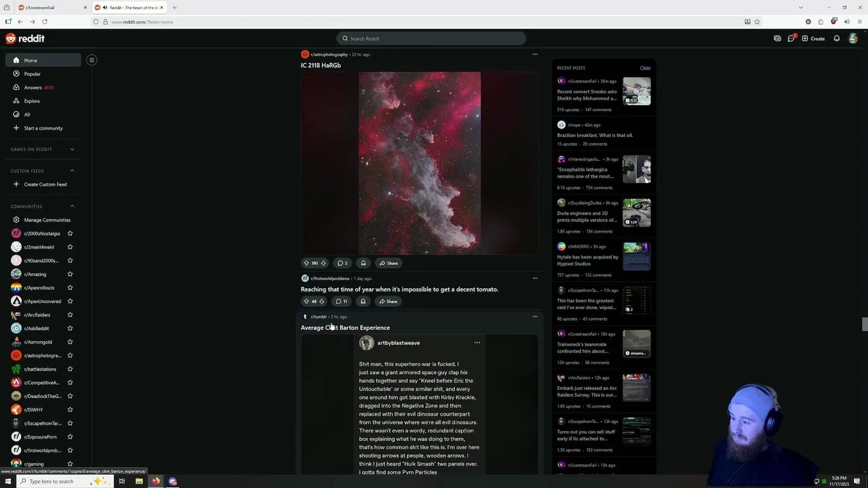Open the notifications bell in Reddit header
The image size is (868, 488).
coord(837,39)
